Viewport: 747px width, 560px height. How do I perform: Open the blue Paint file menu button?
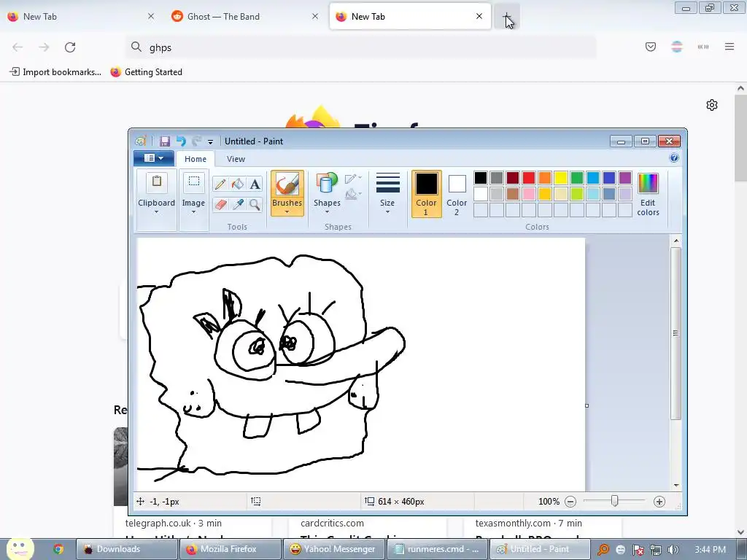(x=153, y=158)
